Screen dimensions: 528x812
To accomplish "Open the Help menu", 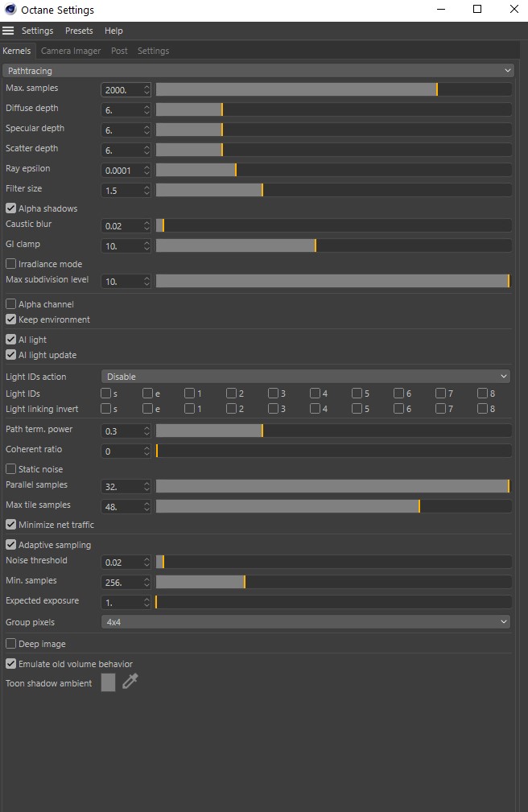I will tap(113, 31).
